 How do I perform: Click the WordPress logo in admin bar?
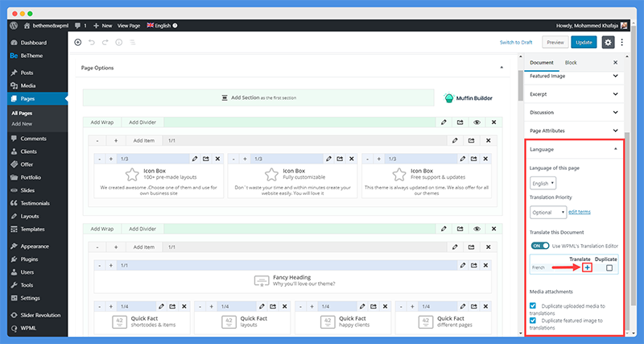point(14,26)
